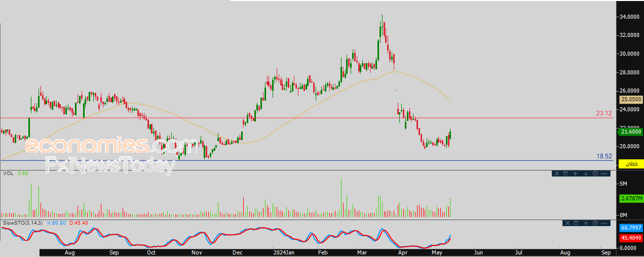Move the VOL panel up

click(575, 174)
